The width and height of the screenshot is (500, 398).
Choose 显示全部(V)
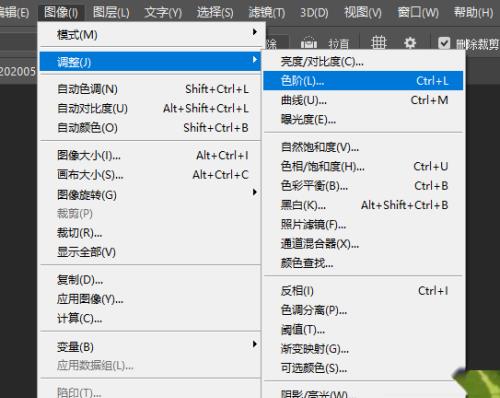point(150,252)
